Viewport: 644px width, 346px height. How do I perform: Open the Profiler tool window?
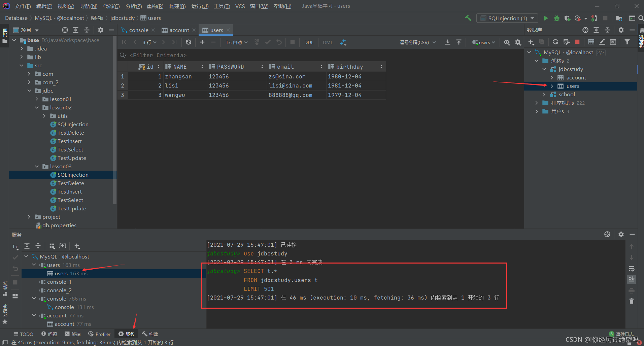click(99, 334)
